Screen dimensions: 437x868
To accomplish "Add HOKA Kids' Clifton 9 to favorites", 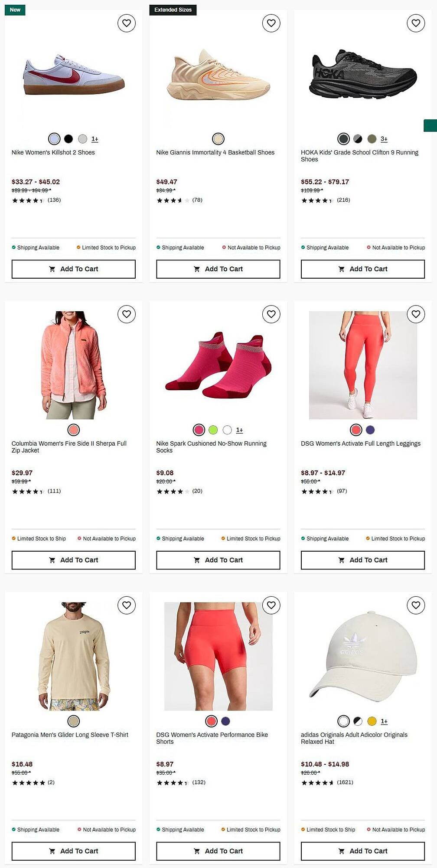I will click(416, 23).
